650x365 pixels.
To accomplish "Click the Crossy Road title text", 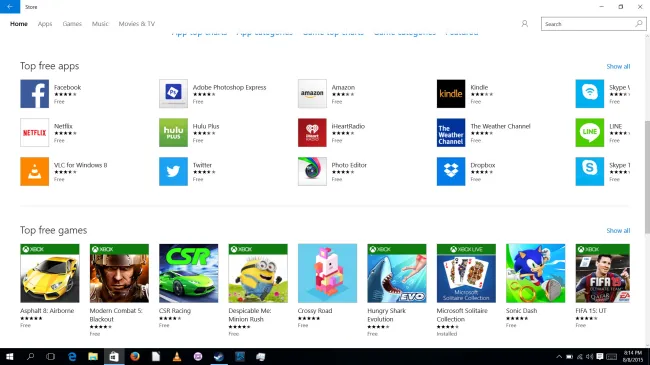I will [x=315, y=311].
